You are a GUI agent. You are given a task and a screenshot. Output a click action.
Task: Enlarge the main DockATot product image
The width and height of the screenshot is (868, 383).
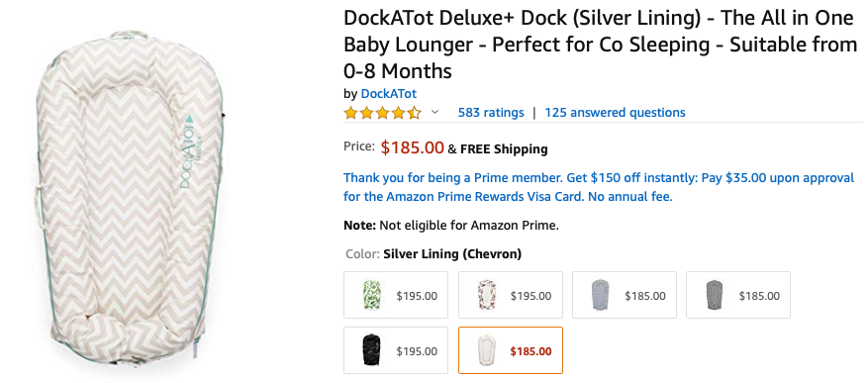[x=132, y=194]
